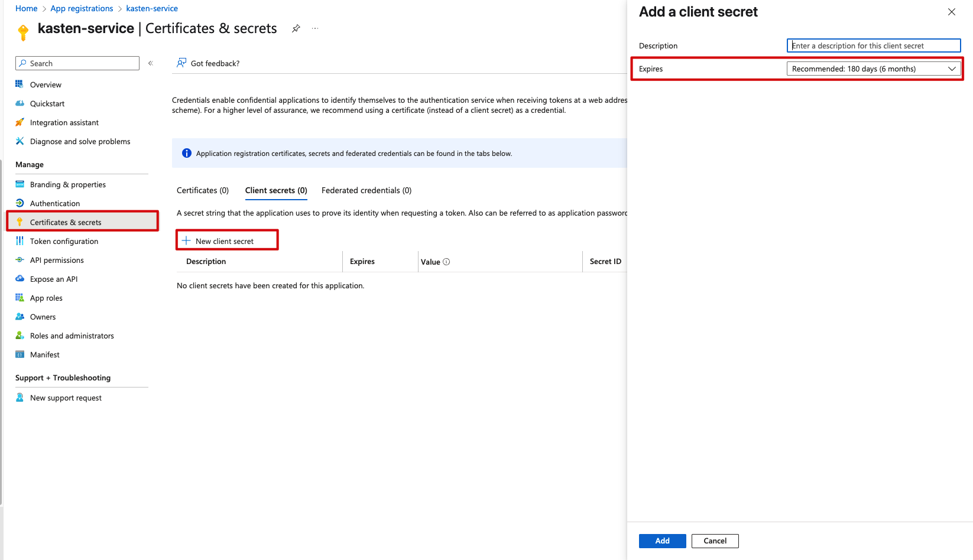Click the Branding & properties icon

[x=20, y=184]
